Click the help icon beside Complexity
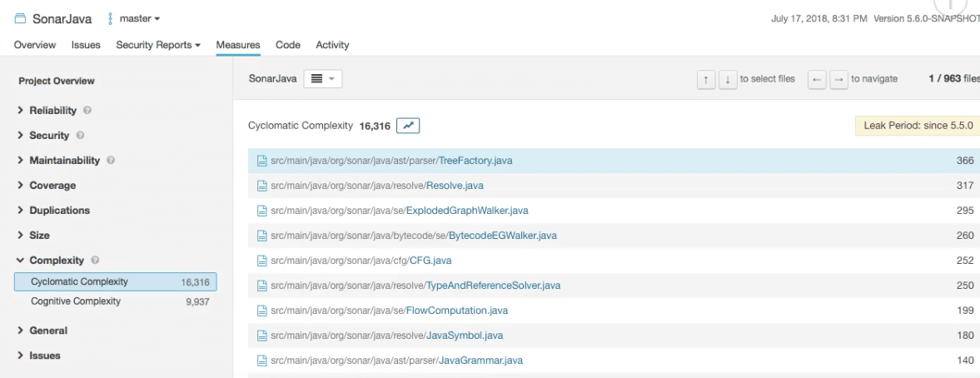Screen dimensions: 980x378 95,260
